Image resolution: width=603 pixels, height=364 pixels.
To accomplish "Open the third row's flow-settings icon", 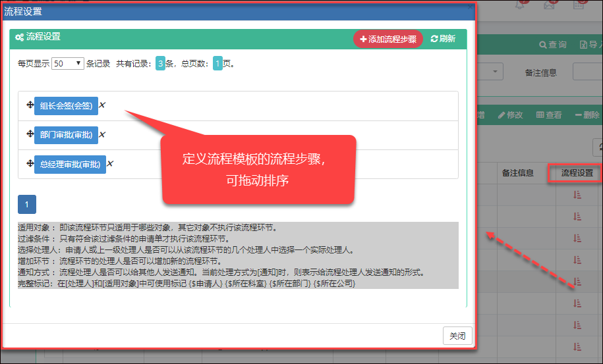I will pyautogui.click(x=577, y=238).
